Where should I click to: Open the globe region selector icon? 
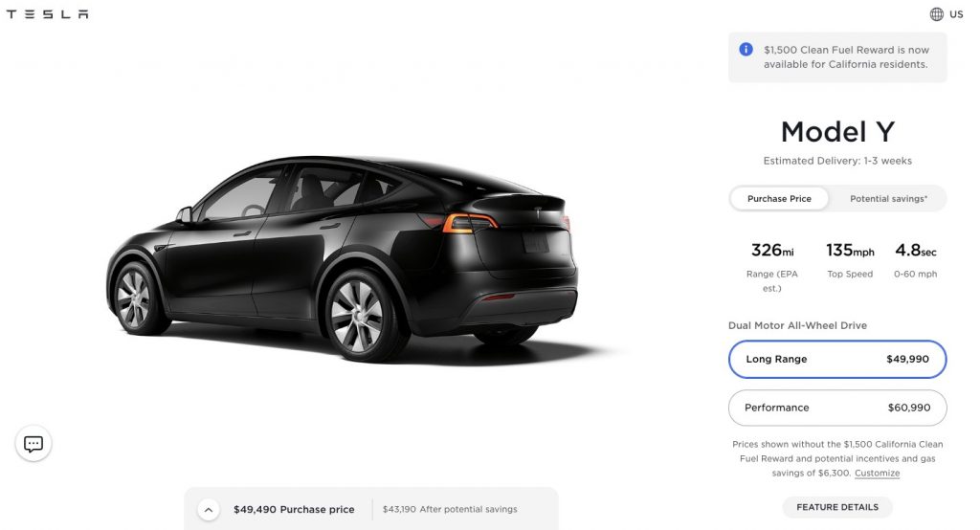(x=936, y=13)
